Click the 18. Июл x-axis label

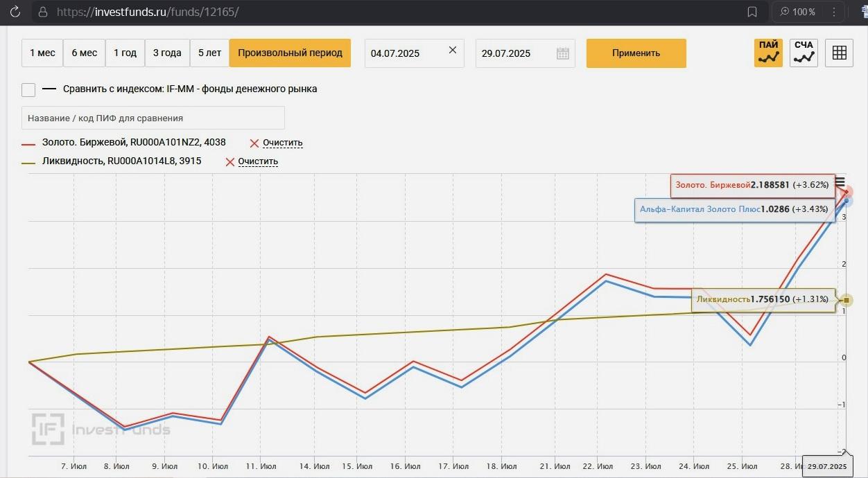pyautogui.click(x=501, y=466)
